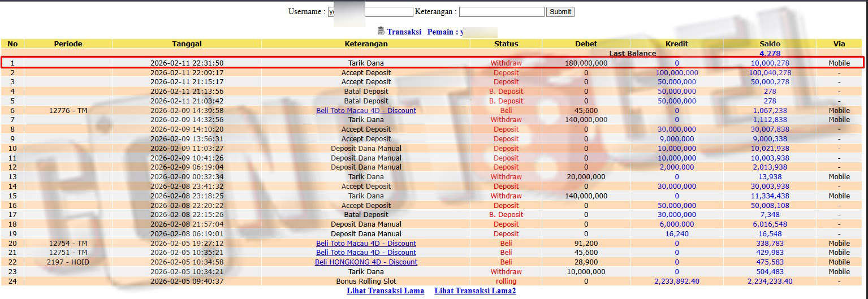Open the Lihat Transaksi Lama2 link
The width and height of the screenshot is (868, 299).
click(475, 291)
